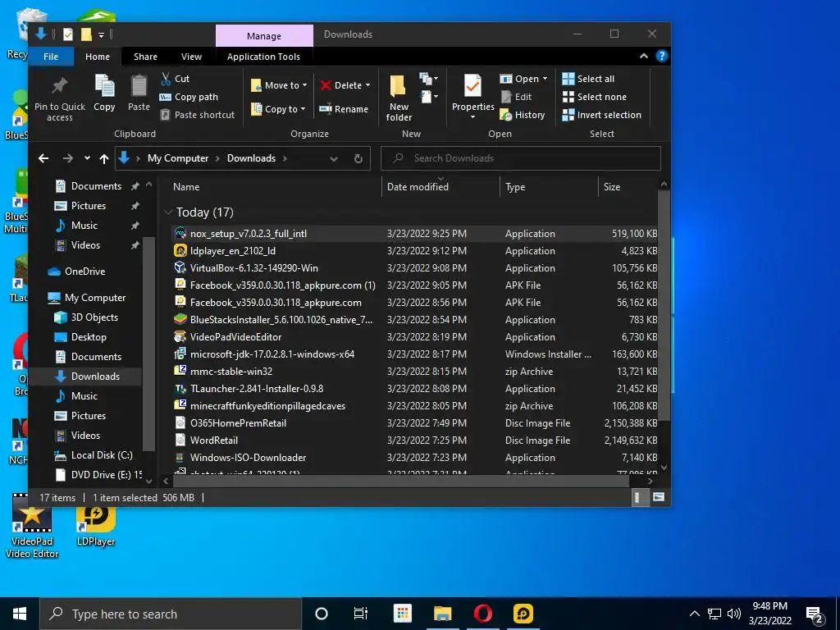Viewport: 840px width, 630px height.
Task: Select Copy path in Clipboard group
Action: pyautogui.click(x=189, y=97)
